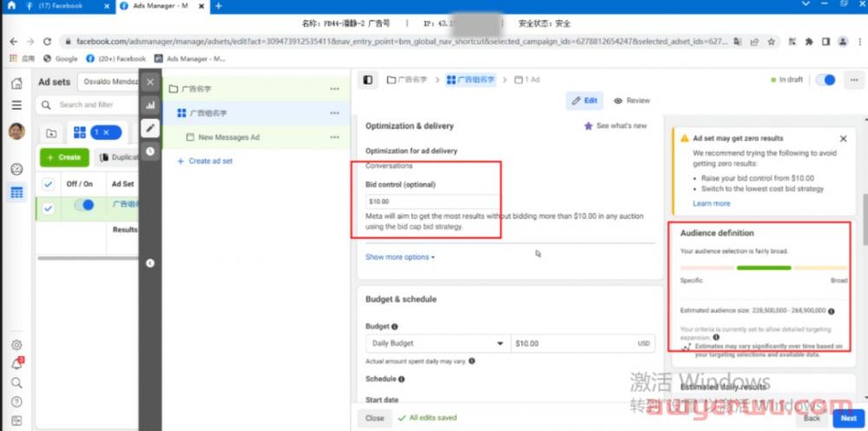This screenshot has width=868, height=431.
Task: Switch to the Review tab
Action: coord(632,101)
